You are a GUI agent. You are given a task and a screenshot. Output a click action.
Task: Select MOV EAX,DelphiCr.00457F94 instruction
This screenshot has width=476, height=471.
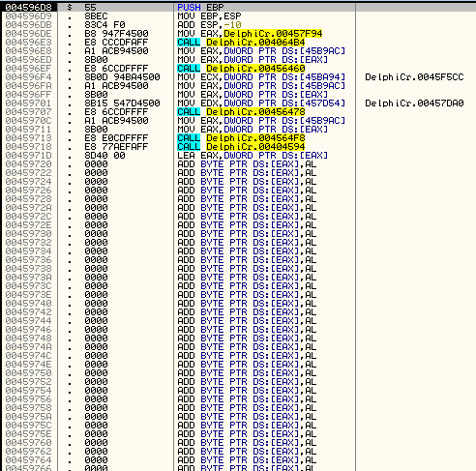pyautogui.click(x=250, y=34)
